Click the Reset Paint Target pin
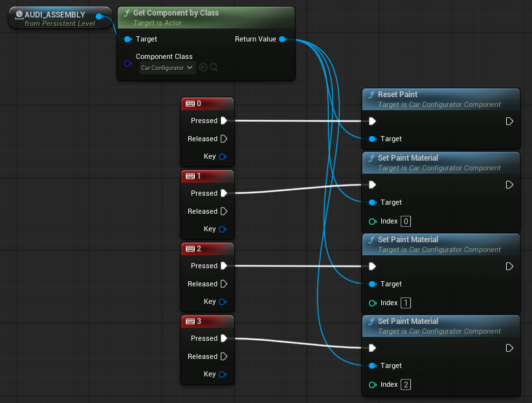This screenshot has width=532, height=403. [x=373, y=139]
